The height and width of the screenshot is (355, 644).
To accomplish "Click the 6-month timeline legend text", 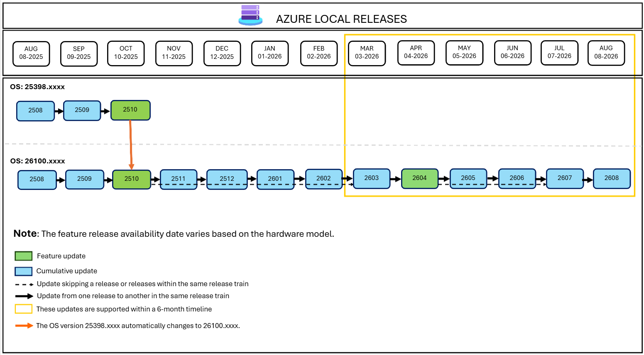I will (x=124, y=309).
